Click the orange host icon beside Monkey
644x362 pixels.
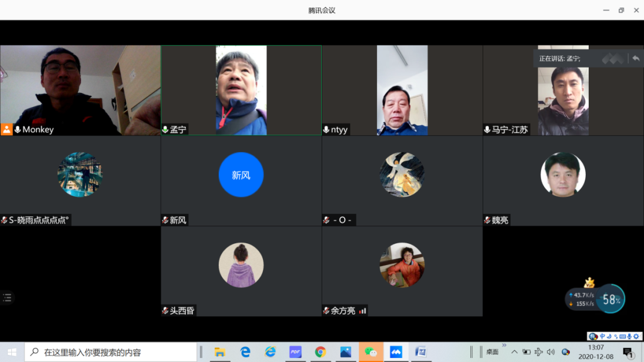(6, 129)
